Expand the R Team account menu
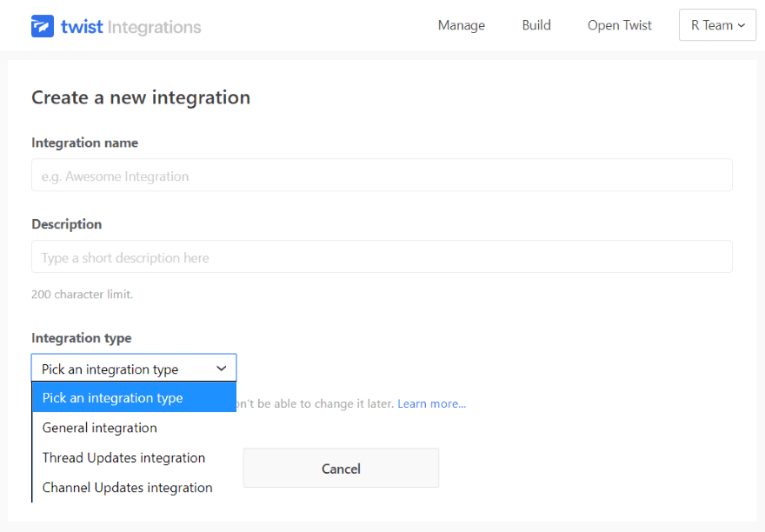The height and width of the screenshot is (532, 765). point(717,25)
